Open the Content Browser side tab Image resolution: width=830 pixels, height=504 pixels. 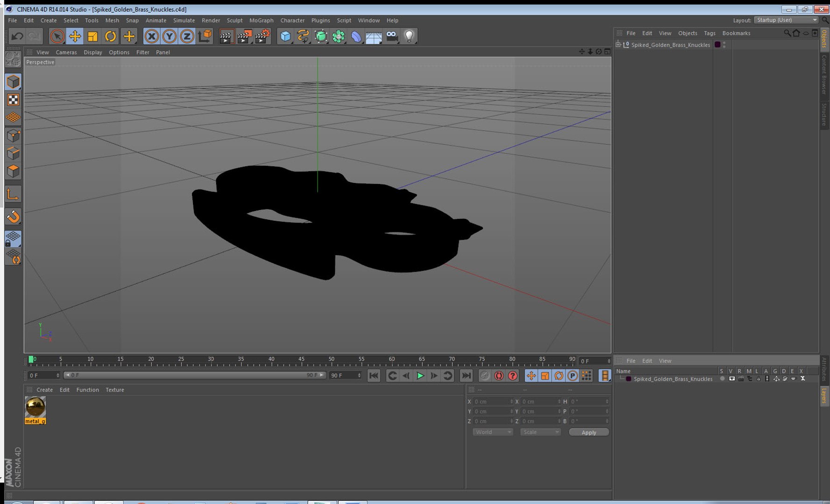(x=824, y=74)
